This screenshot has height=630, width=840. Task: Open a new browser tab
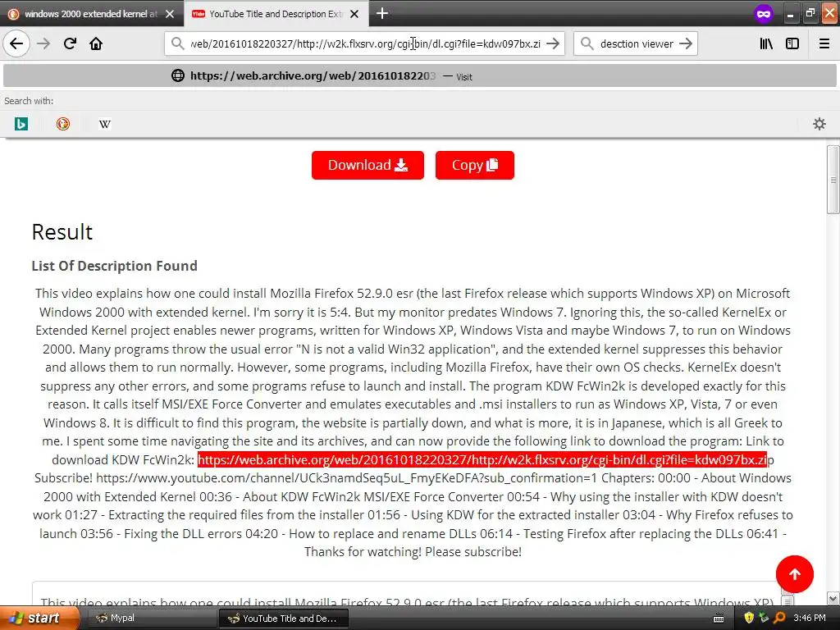tap(382, 13)
